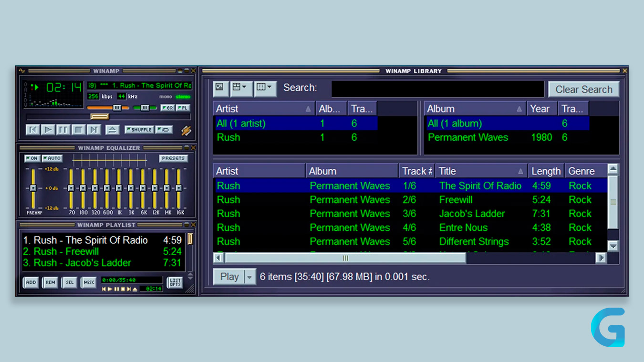Click mini Pause button in playlist window

click(116, 289)
